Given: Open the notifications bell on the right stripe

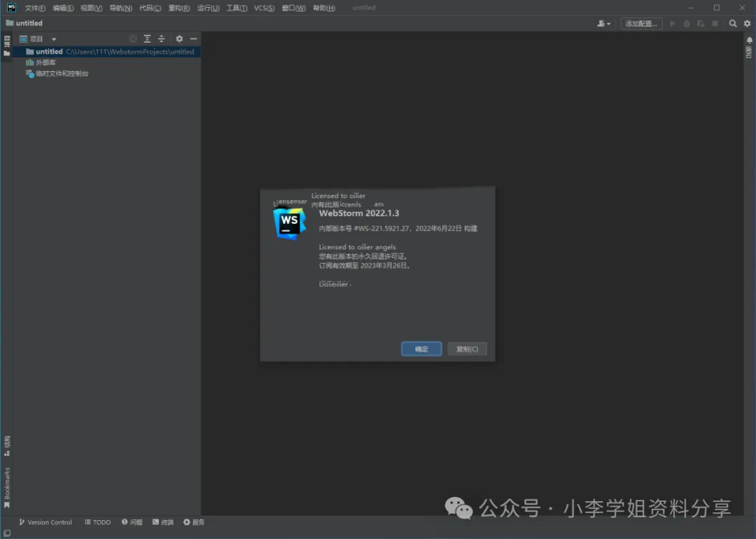Looking at the screenshot, I should 749,40.
